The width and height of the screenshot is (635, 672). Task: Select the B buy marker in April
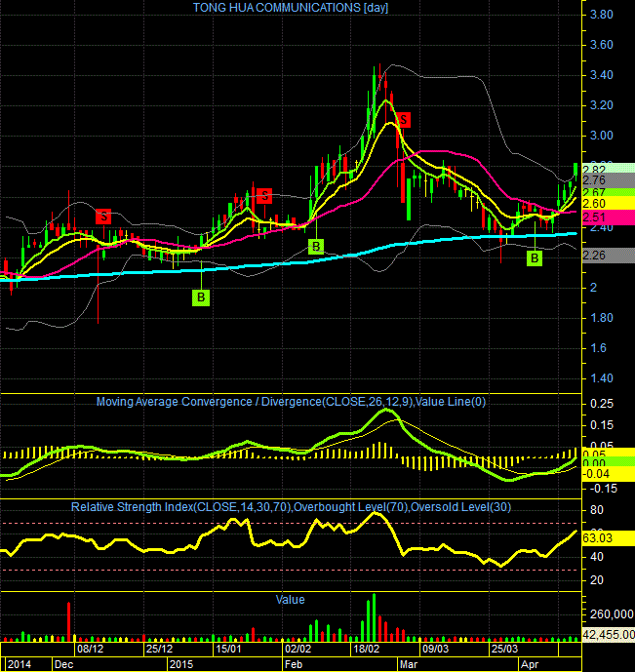tap(535, 258)
